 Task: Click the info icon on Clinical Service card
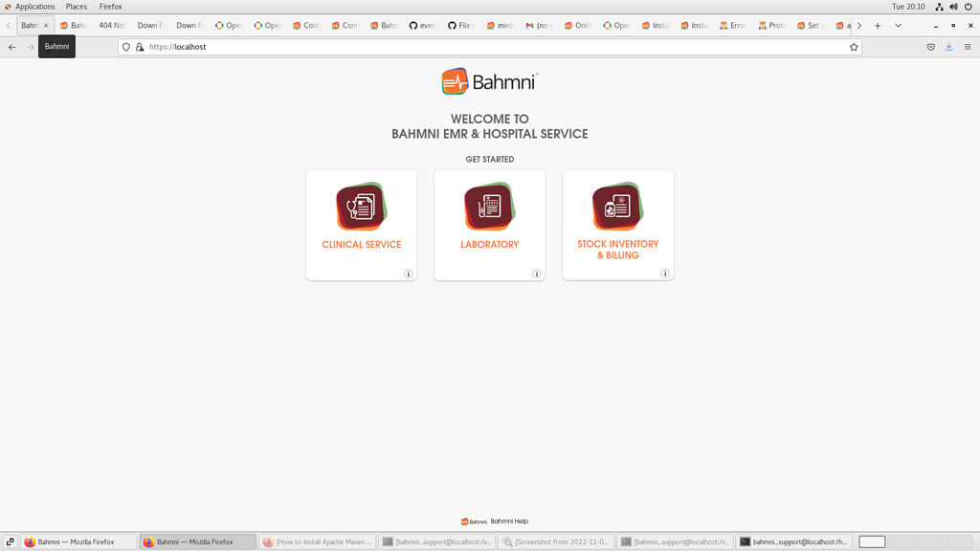408,274
